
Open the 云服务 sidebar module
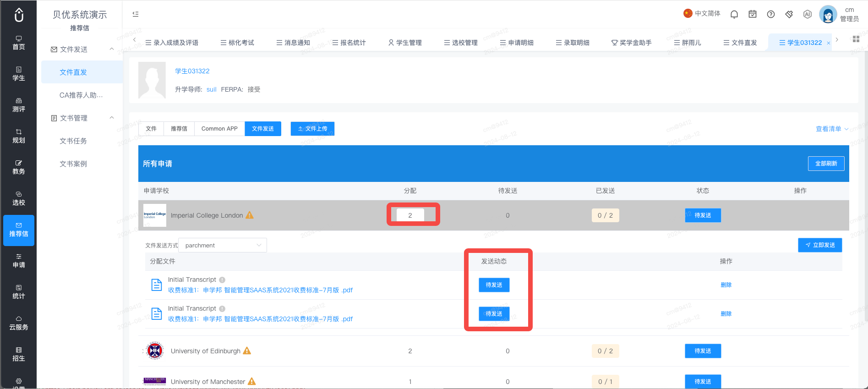19,323
